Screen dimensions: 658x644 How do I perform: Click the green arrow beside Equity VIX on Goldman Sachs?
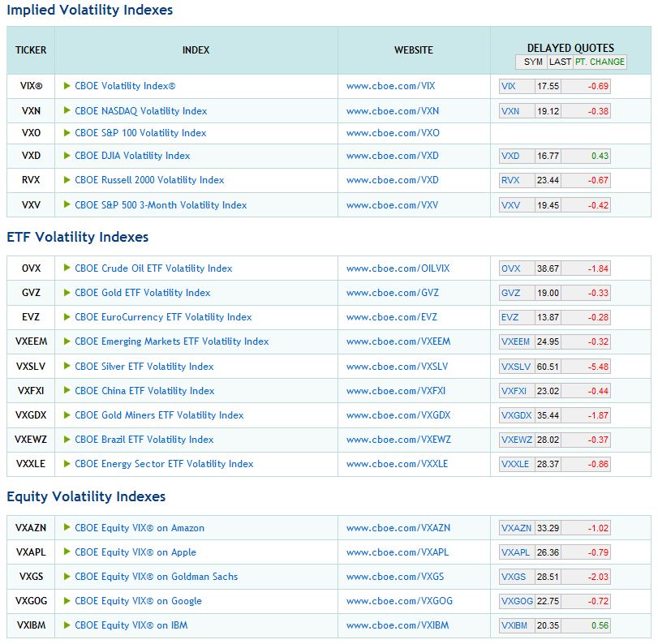click(x=67, y=576)
